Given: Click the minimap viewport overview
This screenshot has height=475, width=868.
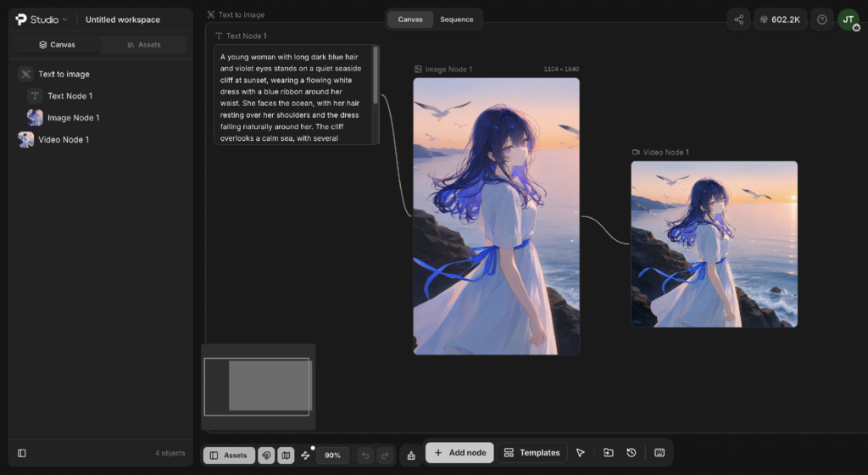Looking at the screenshot, I should coord(258,387).
